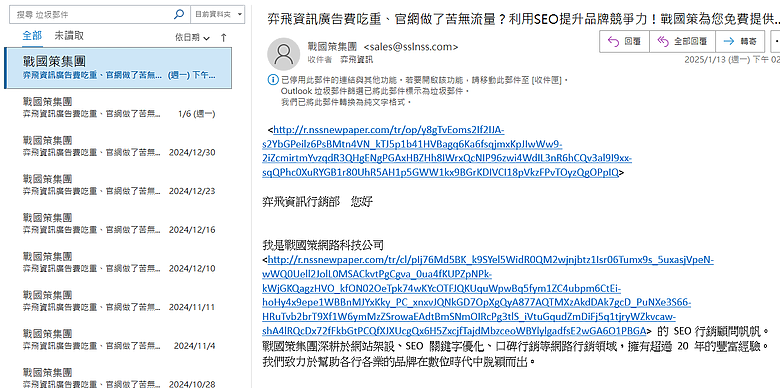The height and width of the screenshot is (388, 780).
Task: Open the r.nssnewpaper.com/tr/cl link
Action: click(488, 295)
